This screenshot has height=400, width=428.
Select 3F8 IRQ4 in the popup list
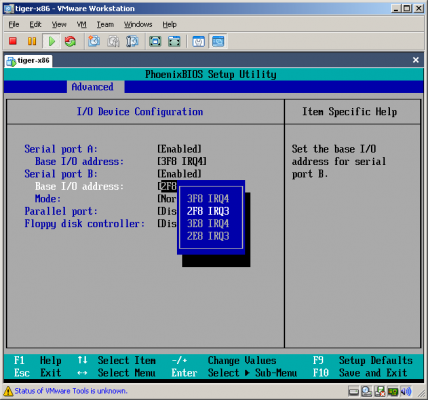pyautogui.click(x=208, y=199)
